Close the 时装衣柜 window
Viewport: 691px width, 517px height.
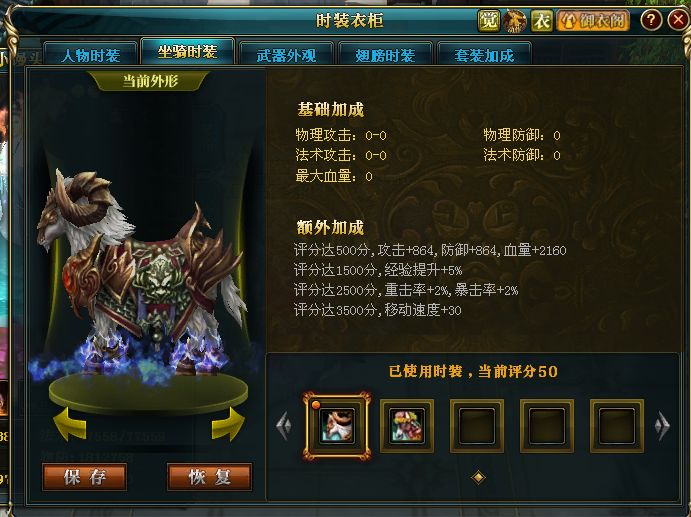(x=678, y=20)
